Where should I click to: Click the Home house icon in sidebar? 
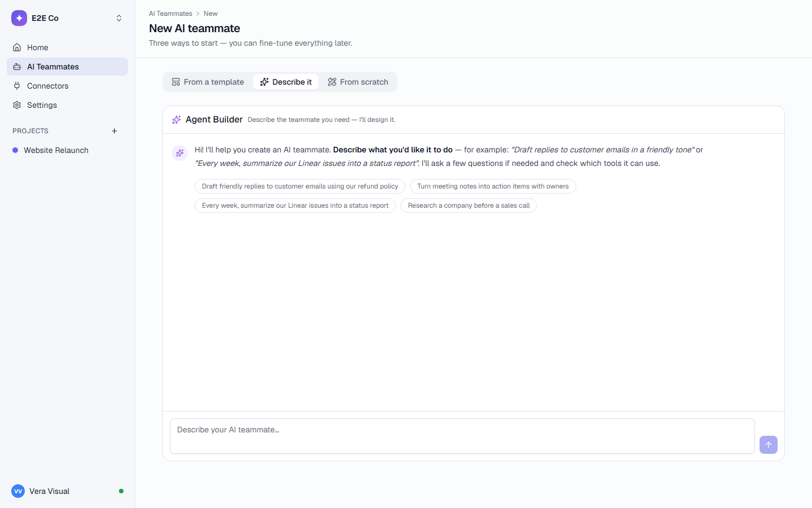pos(17,47)
